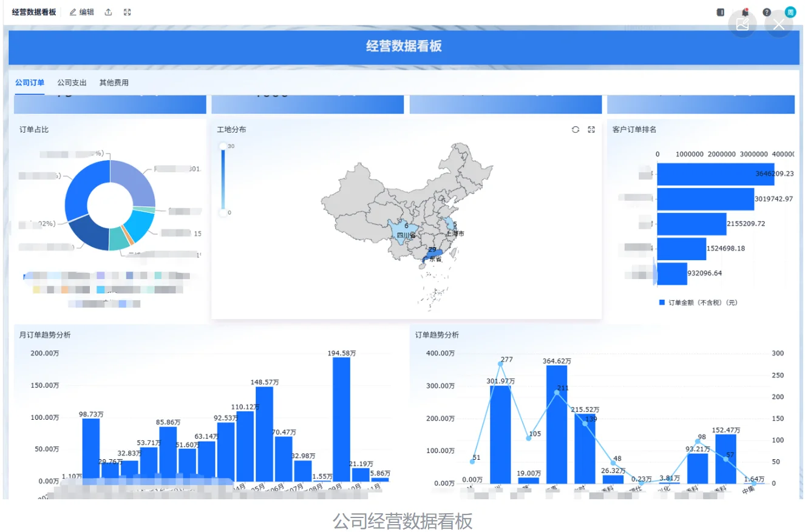The image size is (805, 532).
Task: Click the export share icon in header
Action: [109, 12]
